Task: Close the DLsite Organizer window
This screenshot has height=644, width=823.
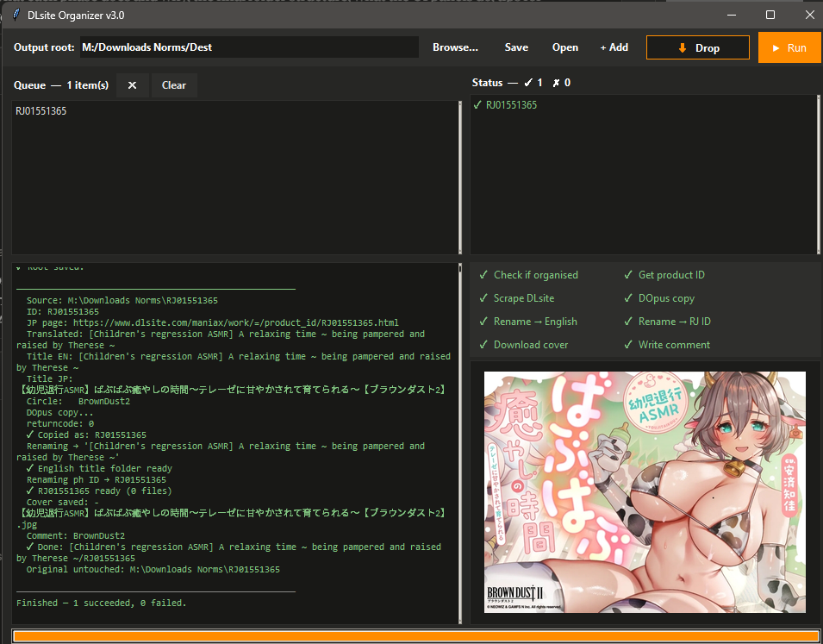Action: pos(809,15)
